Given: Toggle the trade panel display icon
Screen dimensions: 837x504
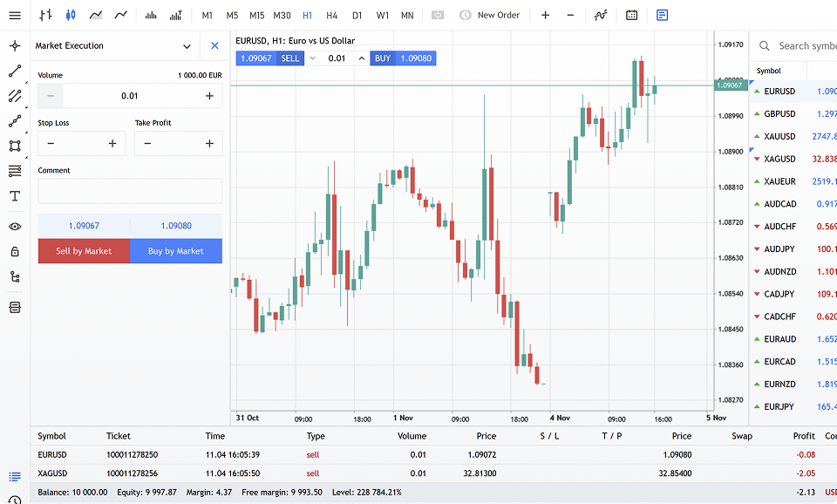Looking at the screenshot, I should tap(663, 15).
